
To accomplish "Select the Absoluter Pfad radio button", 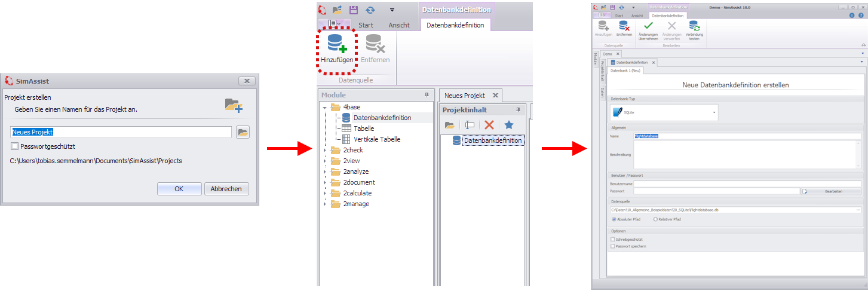I will pos(614,219).
